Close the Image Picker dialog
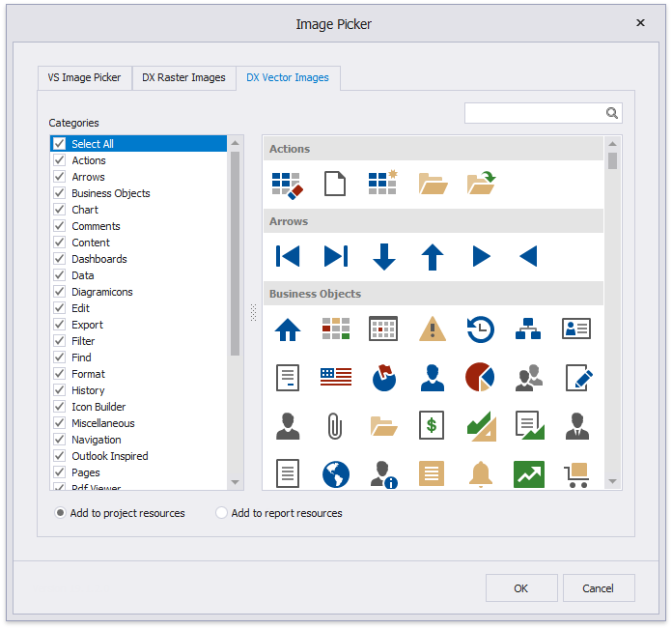 (640, 23)
